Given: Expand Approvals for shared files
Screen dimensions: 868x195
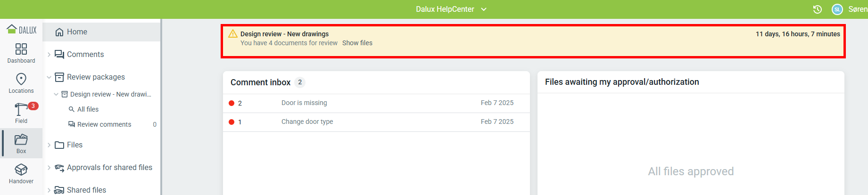Looking at the screenshot, I should pos(49,168).
